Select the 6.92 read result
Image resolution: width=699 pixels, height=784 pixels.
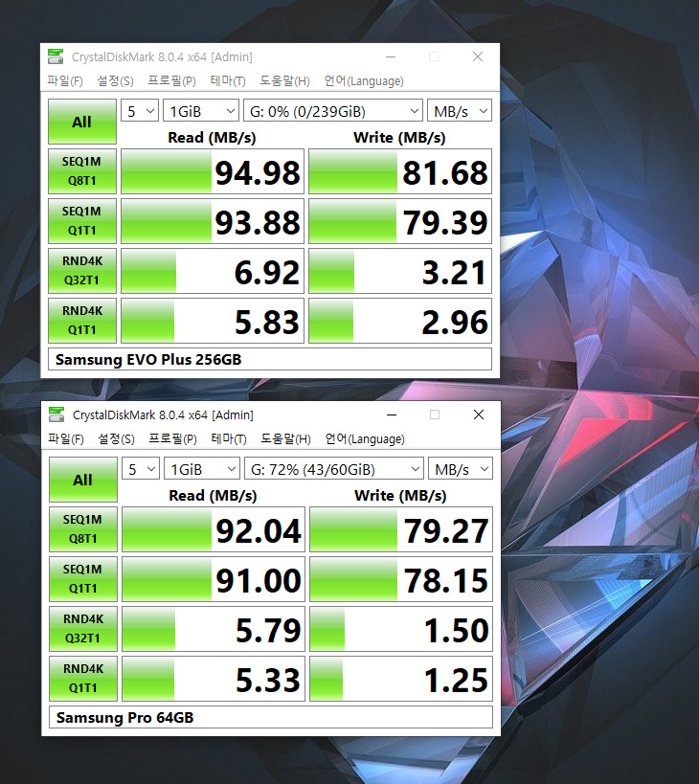[x=213, y=271]
